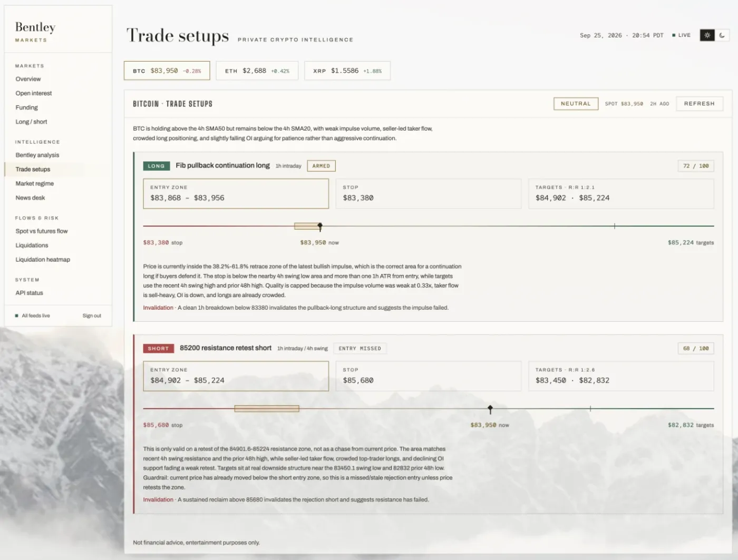Screen dimensions: 738x560
Task: Open Open interest in sidebar
Action: coord(34,93)
